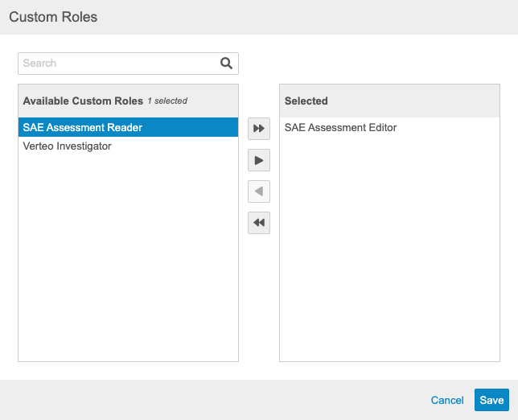Remove all roles using double left arrow
Viewport: 518px width, 420px height.
pyautogui.click(x=259, y=223)
